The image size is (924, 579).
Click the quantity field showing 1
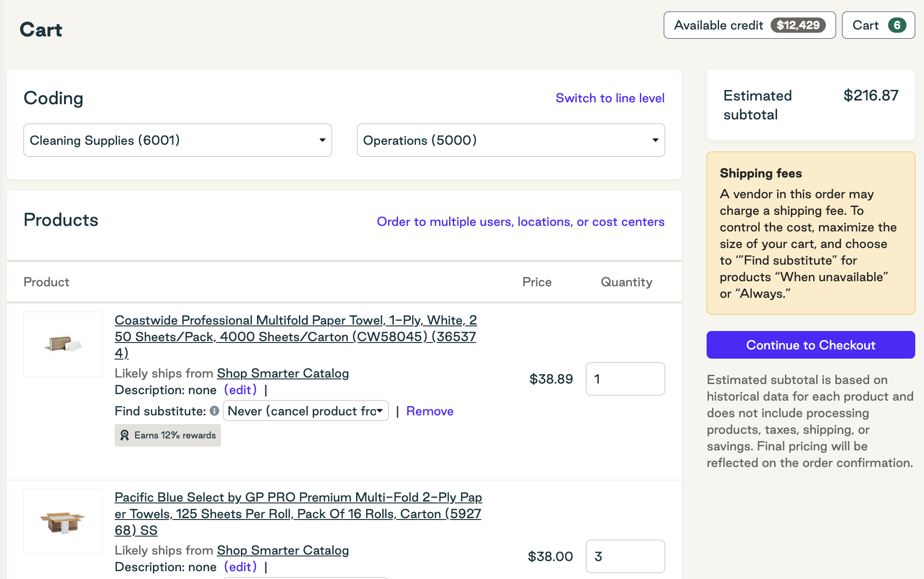pyautogui.click(x=625, y=378)
